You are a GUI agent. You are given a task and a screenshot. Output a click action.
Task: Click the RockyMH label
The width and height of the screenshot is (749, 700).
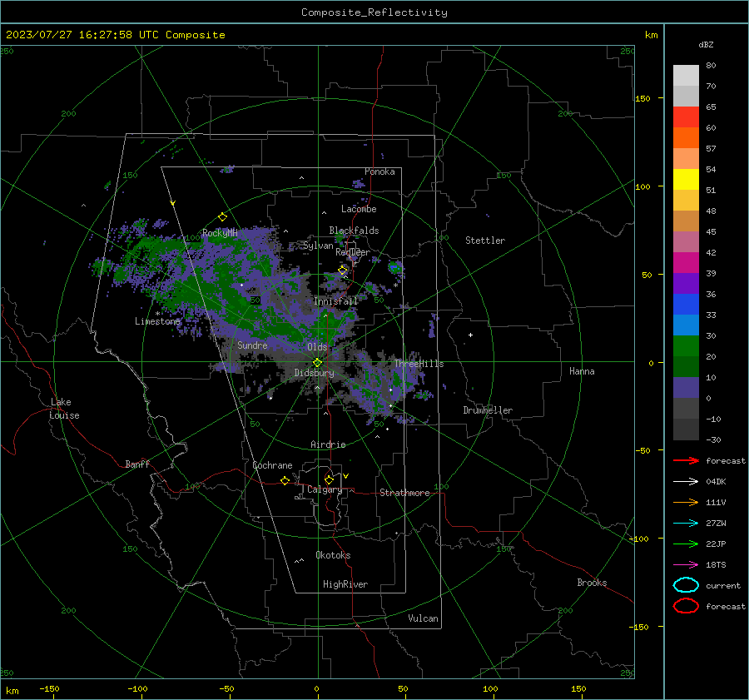pos(220,233)
